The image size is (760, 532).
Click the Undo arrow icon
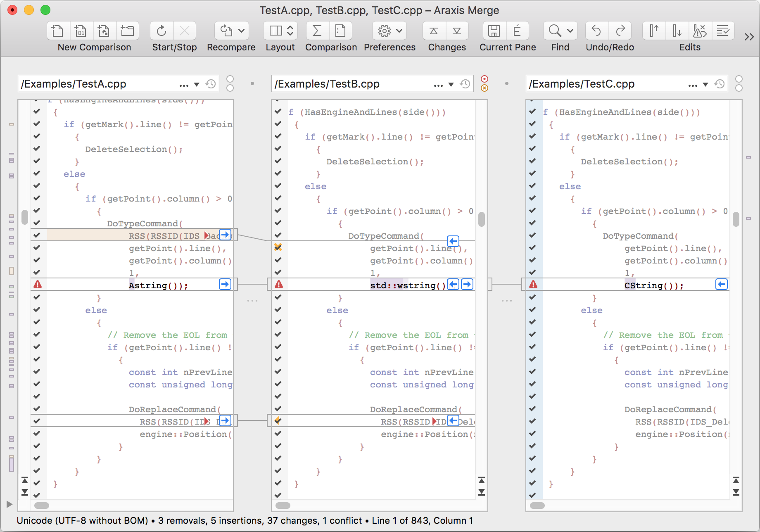coord(596,31)
